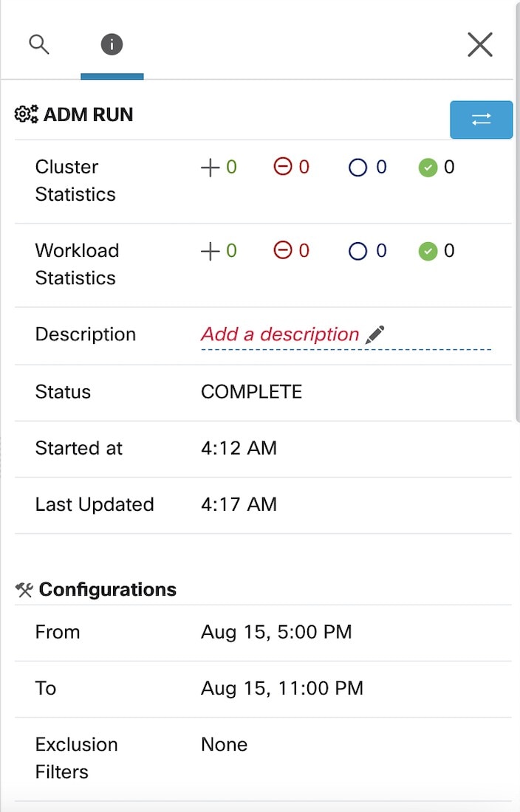Click Workload Statistics added plus icon
The image size is (520, 812).
tap(211, 251)
